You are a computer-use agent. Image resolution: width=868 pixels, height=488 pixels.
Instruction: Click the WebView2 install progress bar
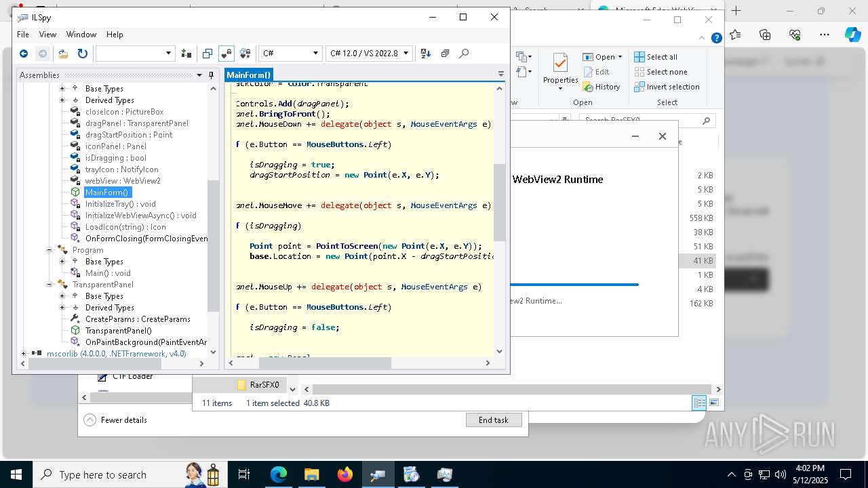[x=574, y=285]
